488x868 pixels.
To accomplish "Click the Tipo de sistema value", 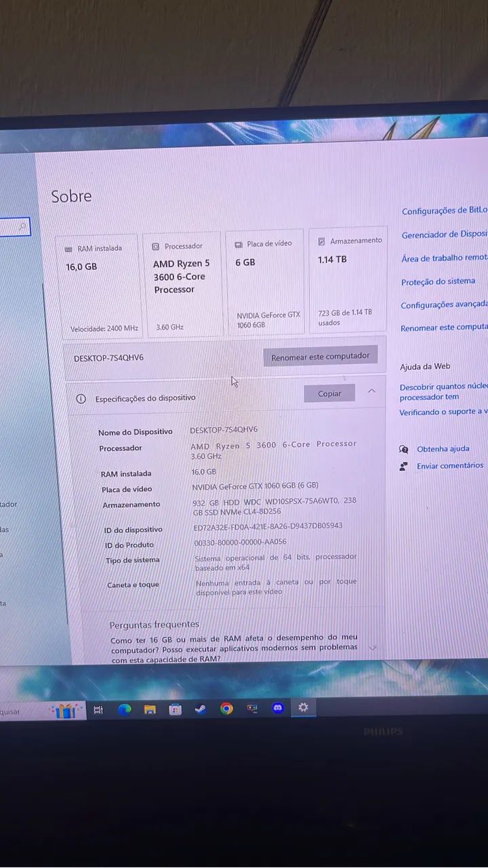I will point(276,561).
